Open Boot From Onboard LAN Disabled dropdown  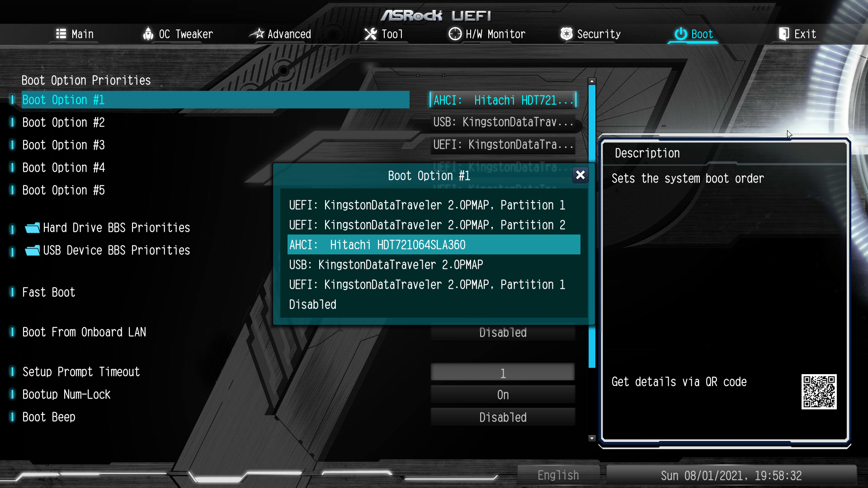tap(503, 333)
